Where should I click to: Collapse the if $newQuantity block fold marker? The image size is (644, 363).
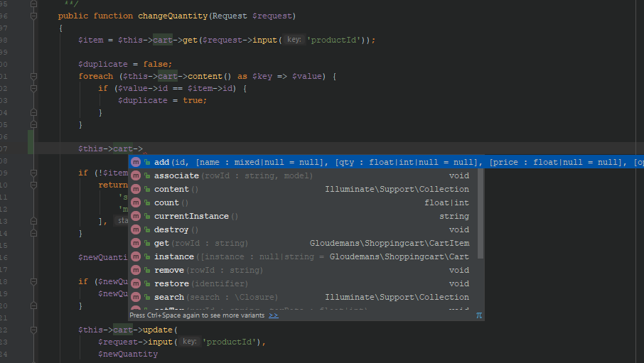click(x=33, y=281)
